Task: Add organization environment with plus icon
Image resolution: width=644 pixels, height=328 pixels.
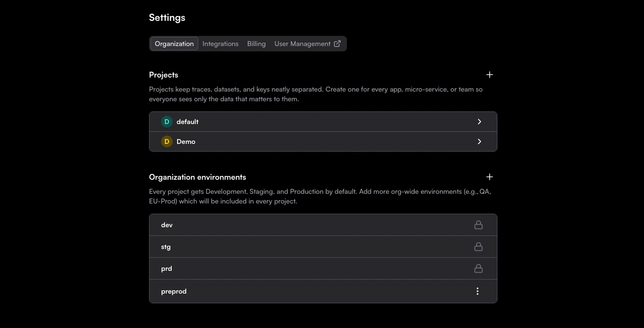Action: tap(490, 177)
